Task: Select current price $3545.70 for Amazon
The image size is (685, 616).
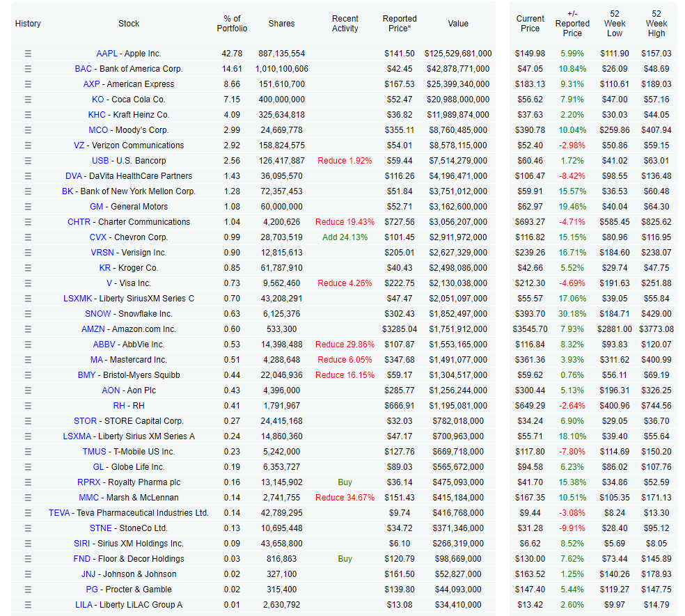Action: (530, 329)
